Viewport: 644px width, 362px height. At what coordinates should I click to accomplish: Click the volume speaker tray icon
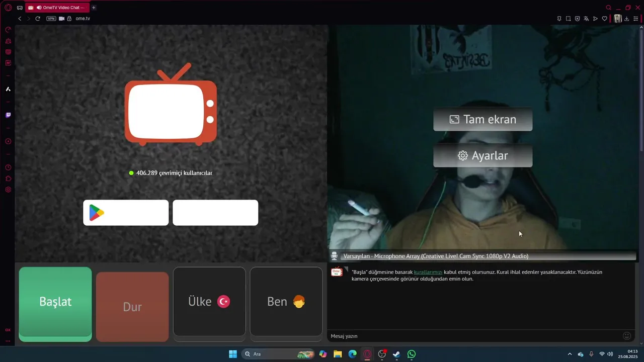pos(610,354)
